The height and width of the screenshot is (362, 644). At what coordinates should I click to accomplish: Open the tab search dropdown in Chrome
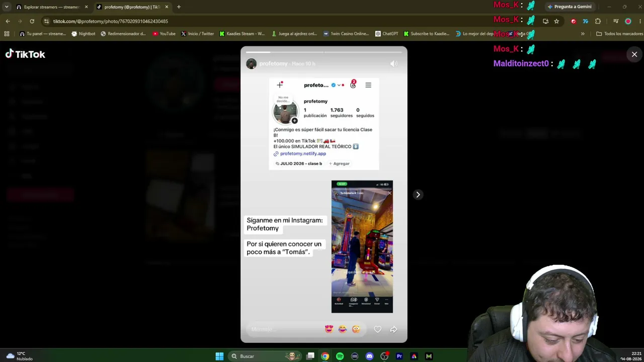[7, 7]
